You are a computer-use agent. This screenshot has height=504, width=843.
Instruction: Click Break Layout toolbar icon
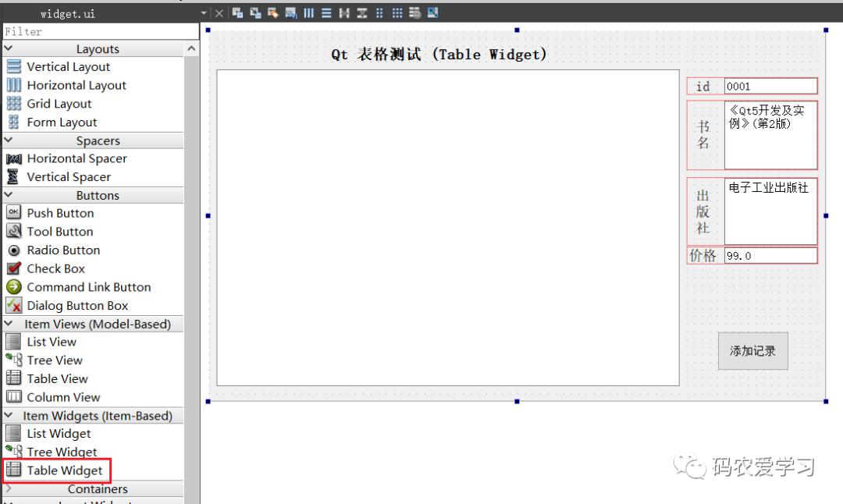point(414,13)
